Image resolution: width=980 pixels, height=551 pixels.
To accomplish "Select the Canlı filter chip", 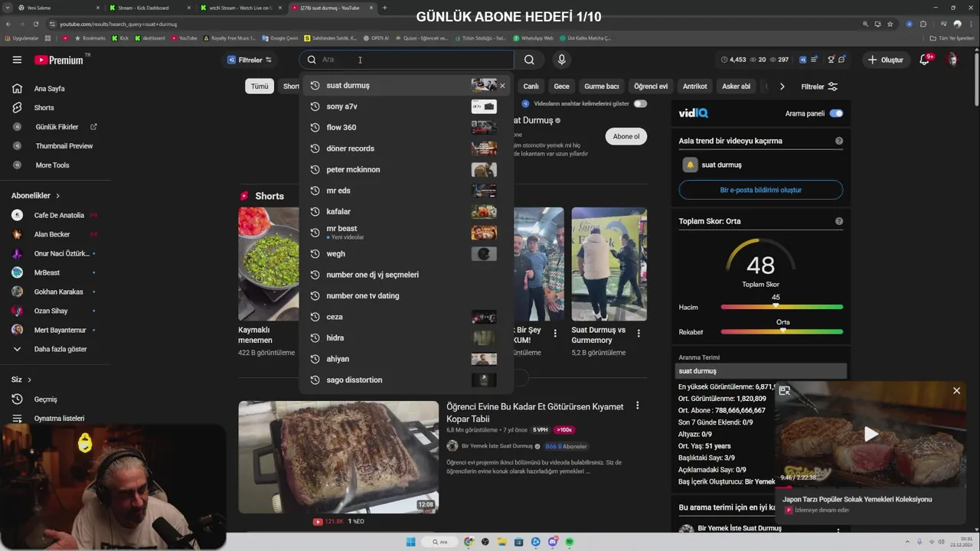I will point(531,86).
